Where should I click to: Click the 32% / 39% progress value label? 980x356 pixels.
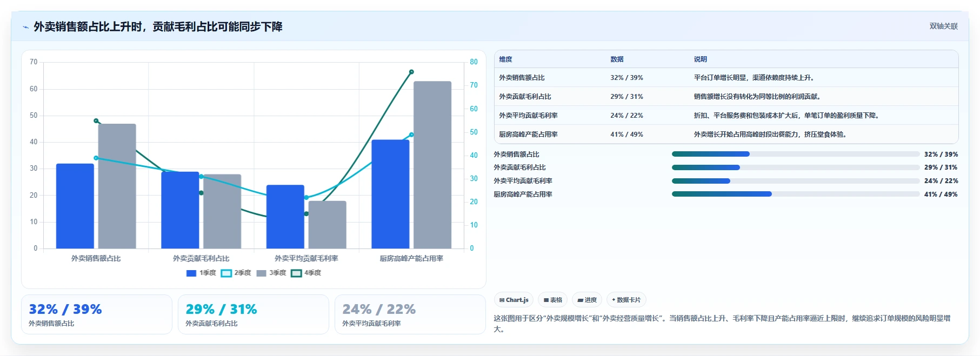pos(941,155)
